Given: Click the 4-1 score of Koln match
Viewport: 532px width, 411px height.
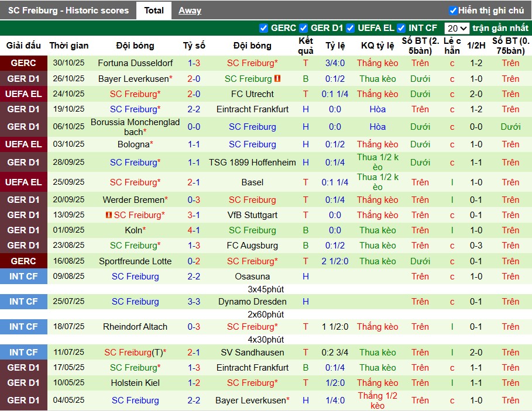Looking at the screenshot, I should [194, 230].
